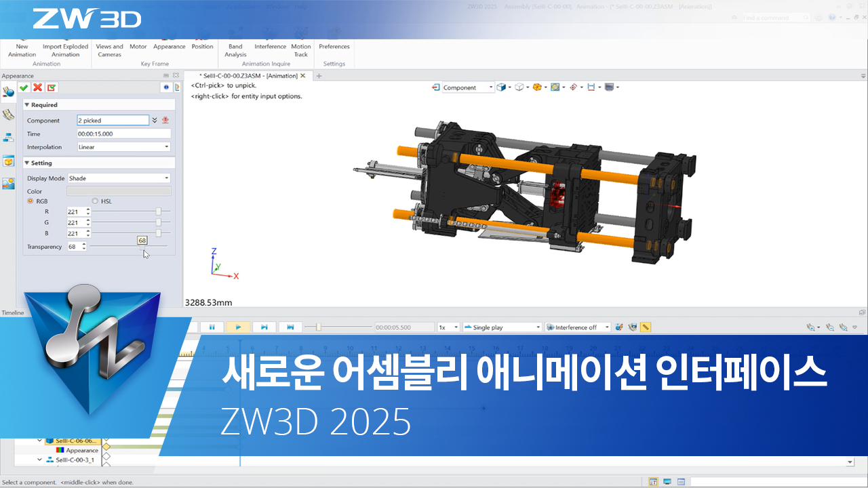The height and width of the screenshot is (488, 868).
Task: Play the animation
Action: [238, 327]
